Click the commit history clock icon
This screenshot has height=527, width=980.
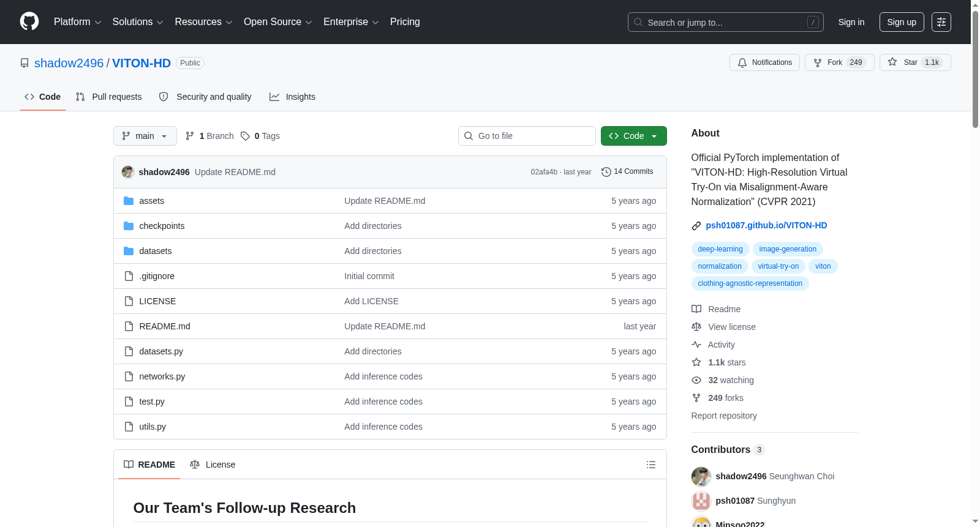tap(606, 172)
